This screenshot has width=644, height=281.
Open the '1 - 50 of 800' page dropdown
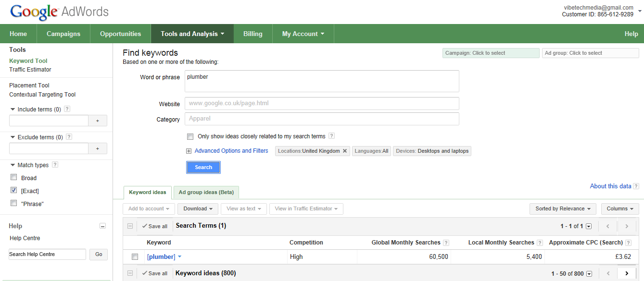(x=589, y=274)
